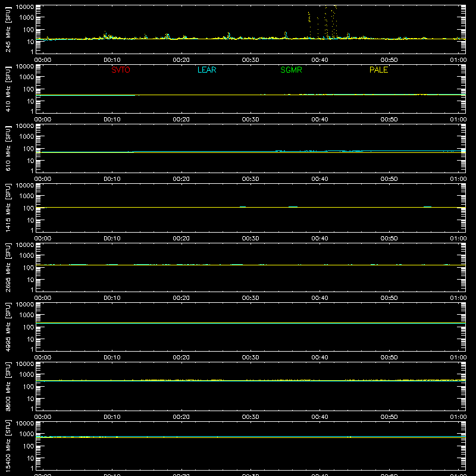Viewport: 476px width, 476px height.
Task: Click the green SGMR station label
Action: 291,70
